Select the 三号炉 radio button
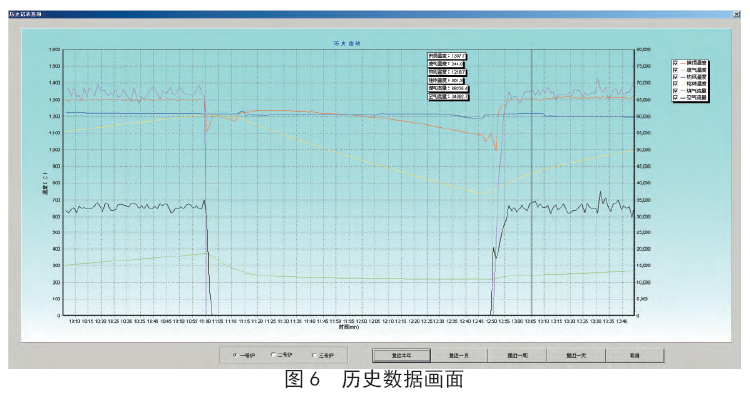Viewport: 750px width, 394px height. [314, 355]
